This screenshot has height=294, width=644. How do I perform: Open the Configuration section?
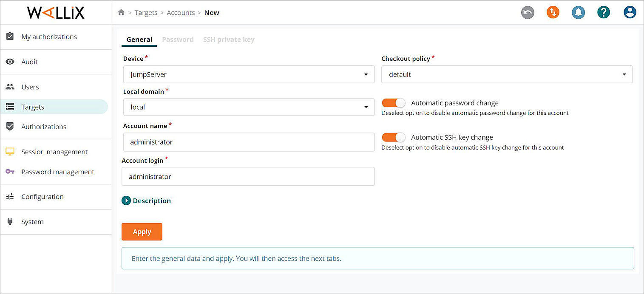[x=42, y=196]
